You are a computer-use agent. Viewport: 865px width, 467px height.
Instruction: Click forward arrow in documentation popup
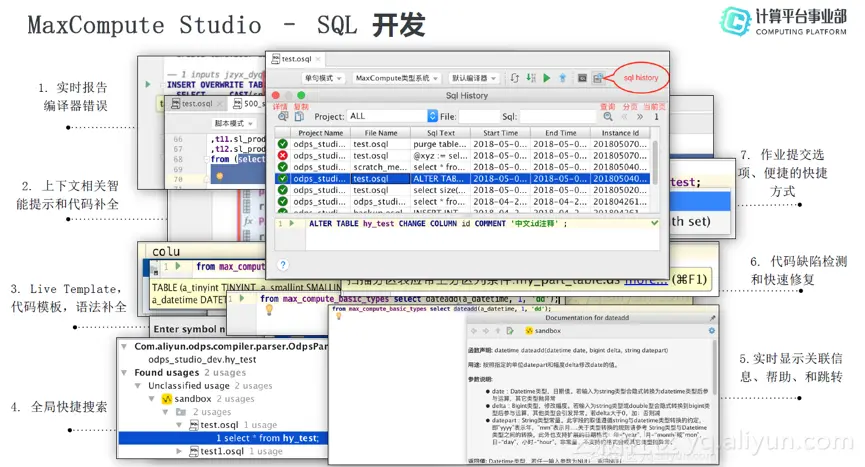pyautogui.click(x=486, y=331)
